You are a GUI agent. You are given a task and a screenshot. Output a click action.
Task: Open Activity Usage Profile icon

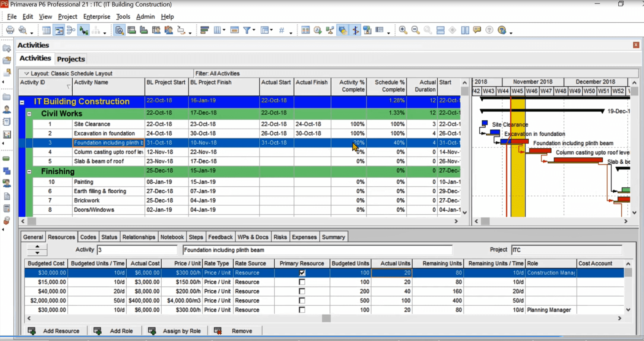(144, 30)
